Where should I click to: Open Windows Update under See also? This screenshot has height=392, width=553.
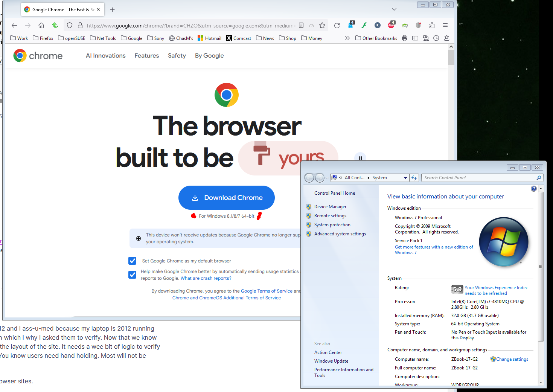[x=331, y=361]
